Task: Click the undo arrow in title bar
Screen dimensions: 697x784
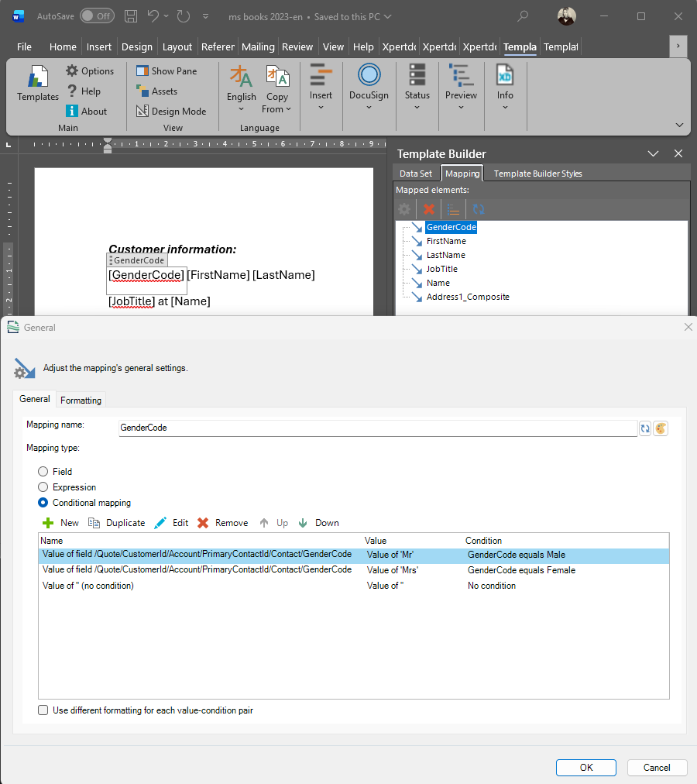Action: point(153,16)
